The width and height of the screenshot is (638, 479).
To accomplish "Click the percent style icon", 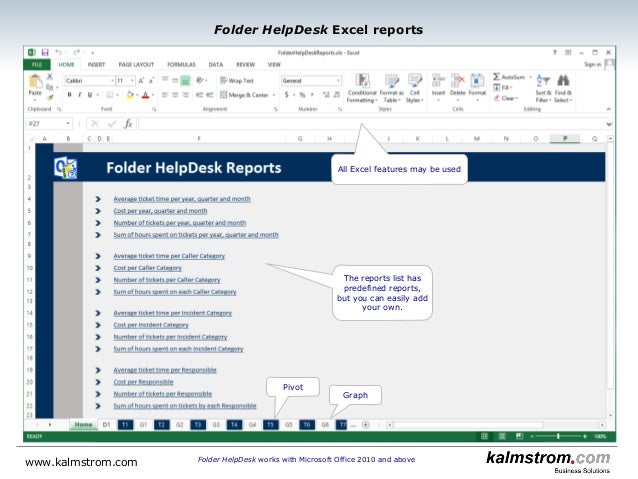I will click(x=302, y=95).
